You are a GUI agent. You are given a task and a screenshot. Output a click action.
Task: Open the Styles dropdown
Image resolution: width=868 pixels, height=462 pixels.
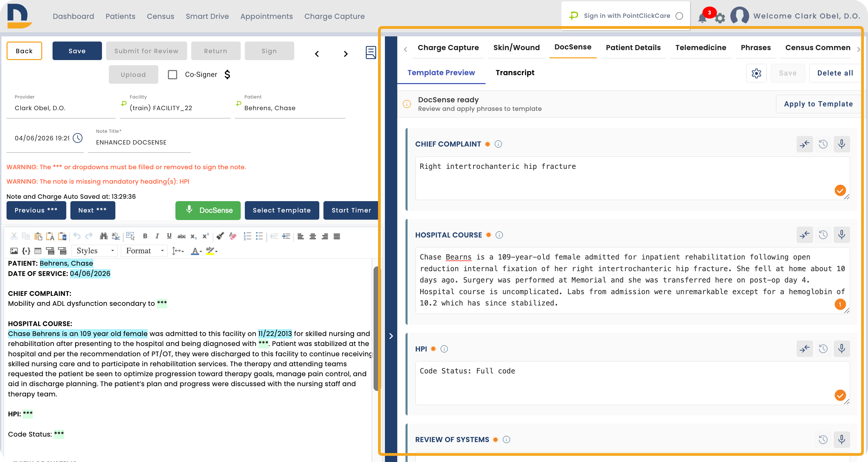pyautogui.click(x=95, y=251)
